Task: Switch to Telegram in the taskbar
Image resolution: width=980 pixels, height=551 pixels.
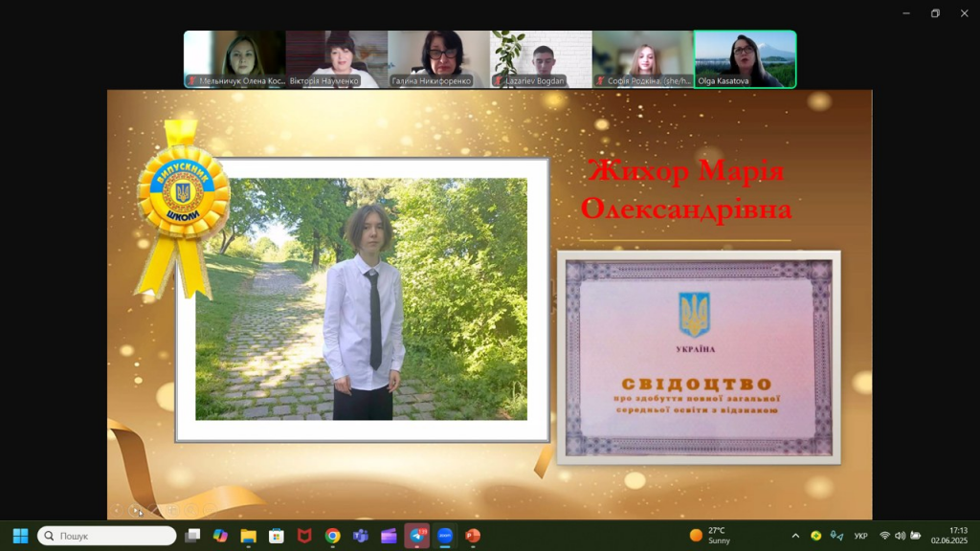Action: pos(417,536)
